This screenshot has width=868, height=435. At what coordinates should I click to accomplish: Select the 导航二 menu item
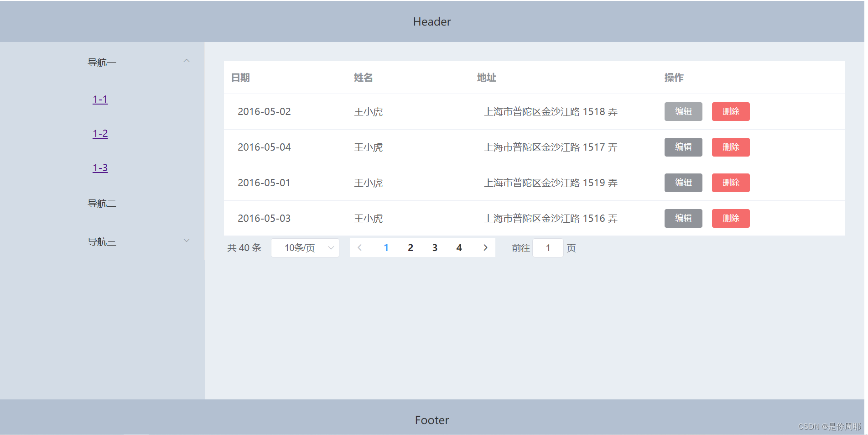pos(101,203)
